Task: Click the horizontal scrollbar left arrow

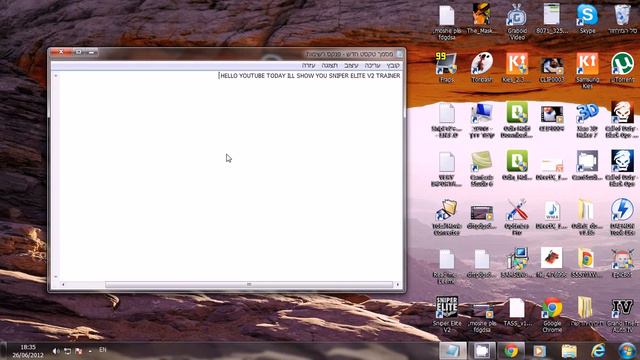Action: coord(63,284)
